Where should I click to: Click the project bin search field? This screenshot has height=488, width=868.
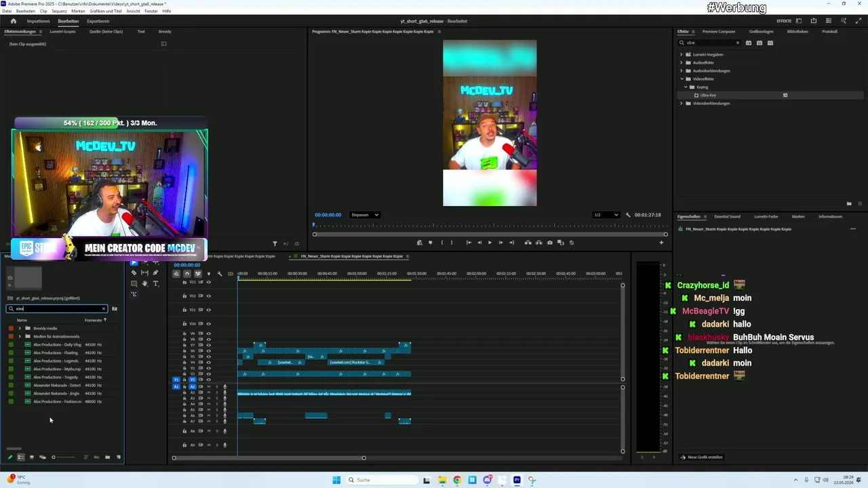(57, 308)
